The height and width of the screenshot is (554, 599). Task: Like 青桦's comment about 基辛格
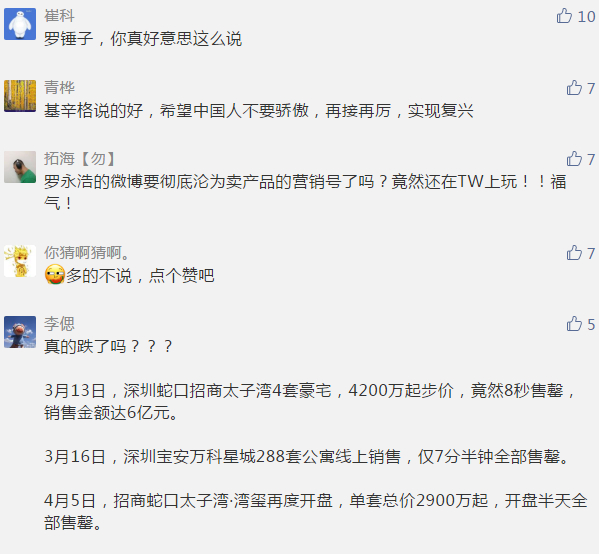click(x=574, y=88)
